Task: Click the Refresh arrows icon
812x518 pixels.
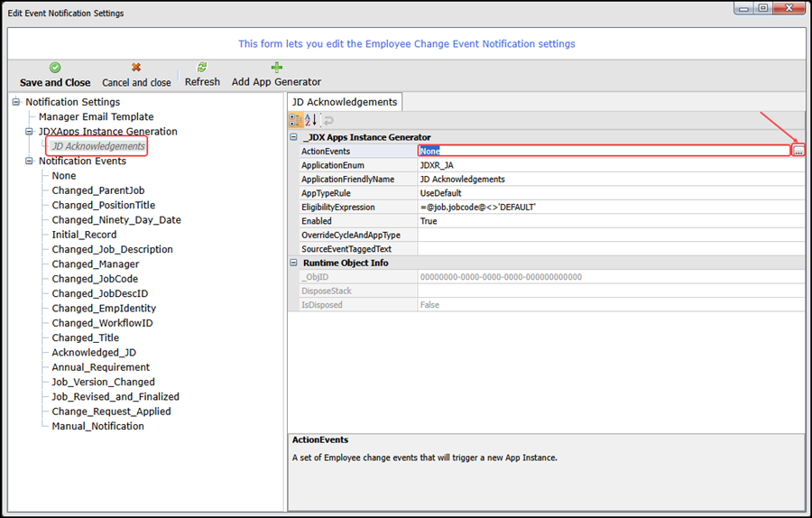Action: [202, 68]
